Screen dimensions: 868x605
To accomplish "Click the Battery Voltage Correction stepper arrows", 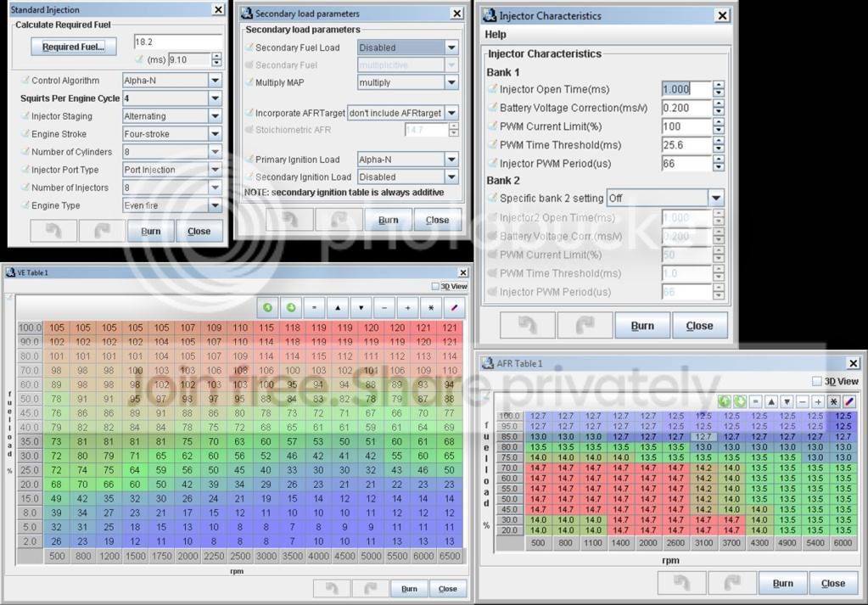I will pos(719,108).
